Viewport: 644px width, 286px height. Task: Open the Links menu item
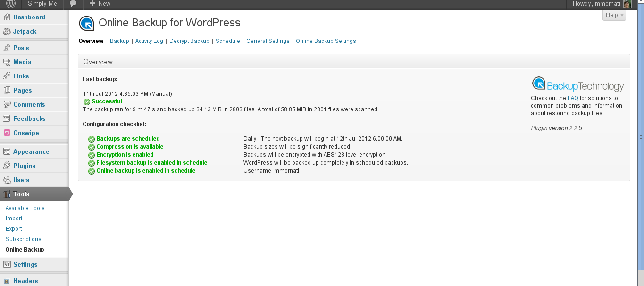pyautogui.click(x=21, y=76)
